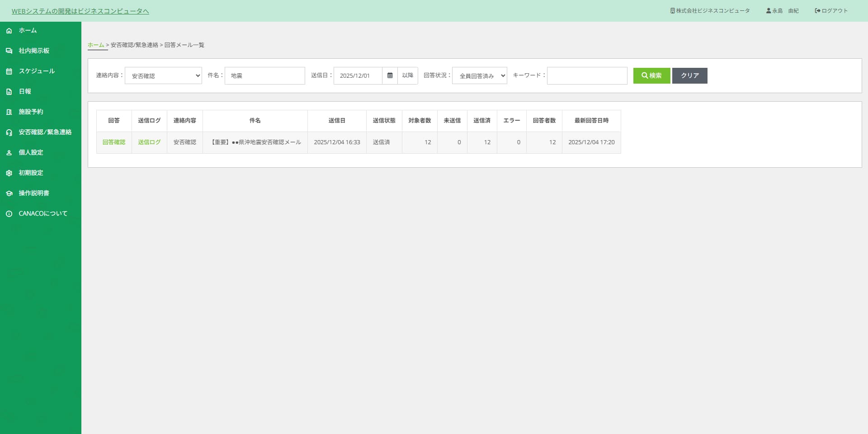The height and width of the screenshot is (434, 868).
Task: Click the bulletin board chat icon
Action: [x=9, y=51]
